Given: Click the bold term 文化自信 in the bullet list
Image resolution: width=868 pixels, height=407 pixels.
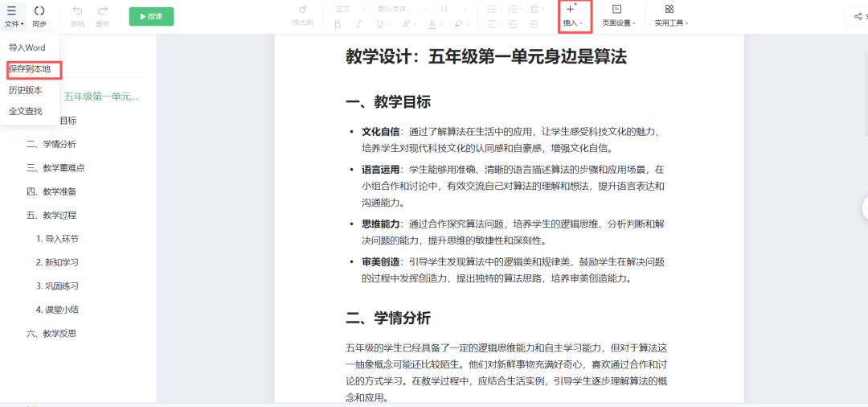Looking at the screenshot, I should [x=379, y=132].
